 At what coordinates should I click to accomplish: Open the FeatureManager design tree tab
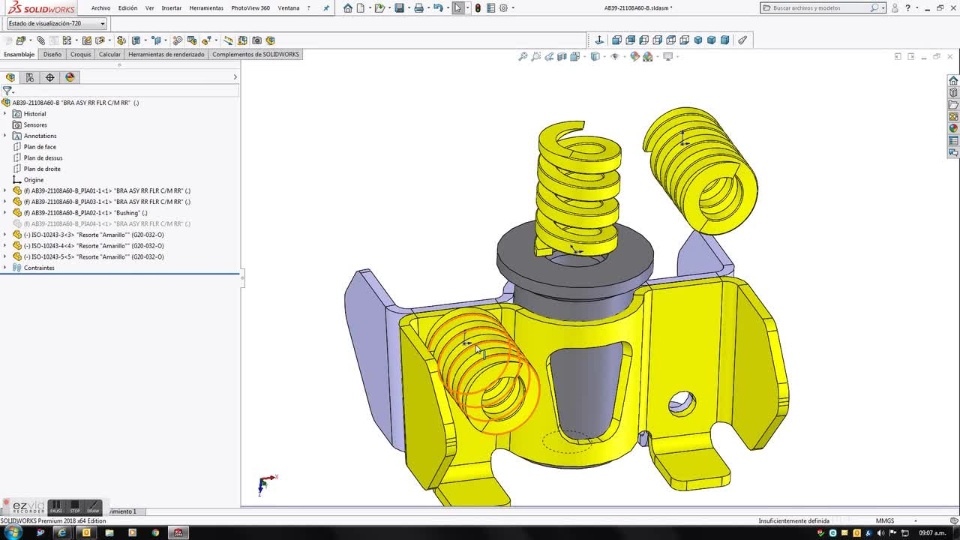(11, 77)
